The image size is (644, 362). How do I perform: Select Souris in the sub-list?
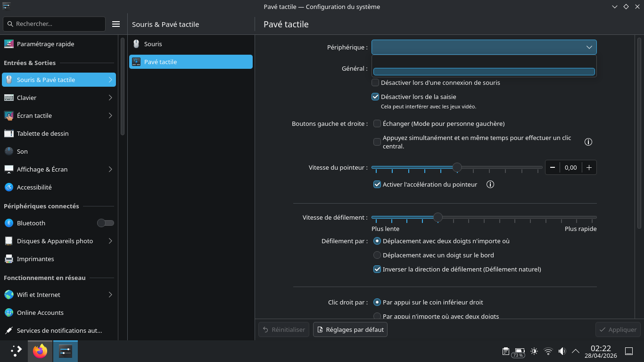(x=191, y=44)
